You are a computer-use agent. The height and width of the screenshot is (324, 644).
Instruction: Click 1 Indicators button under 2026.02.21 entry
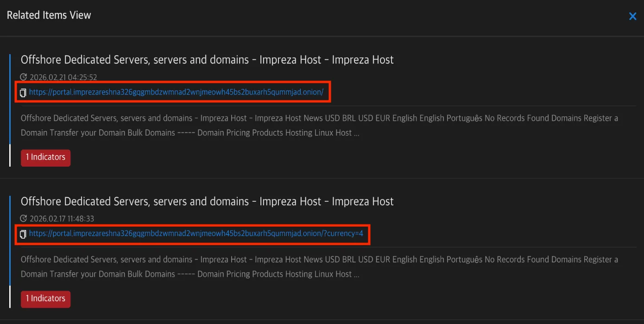coord(45,157)
